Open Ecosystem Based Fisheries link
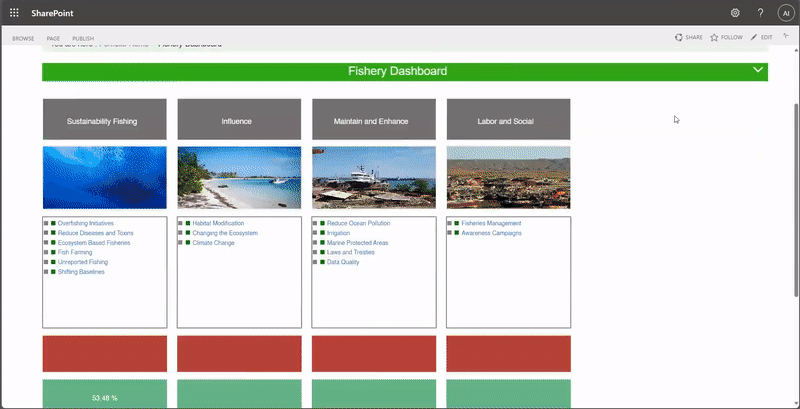 point(94,243)
